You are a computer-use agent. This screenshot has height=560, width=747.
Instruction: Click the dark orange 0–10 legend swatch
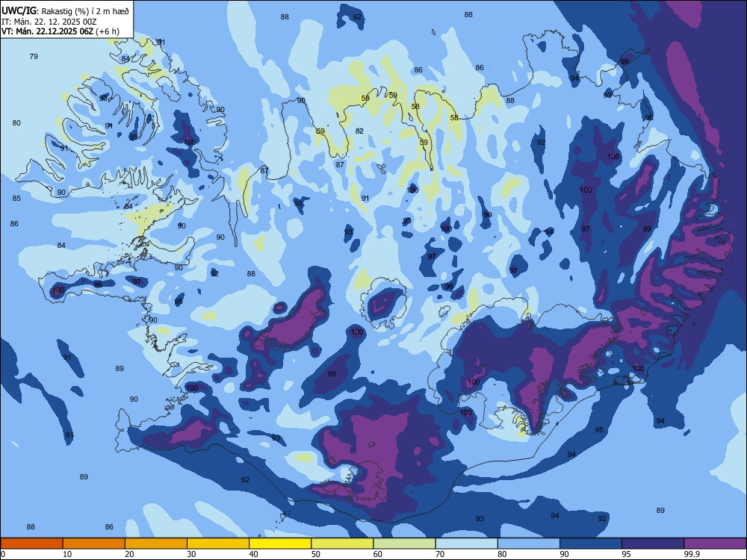31,544
